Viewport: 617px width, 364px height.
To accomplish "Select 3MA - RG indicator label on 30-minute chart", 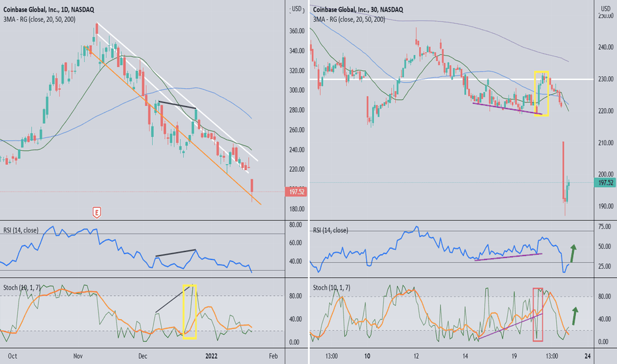I will click(x=349, y=19).
